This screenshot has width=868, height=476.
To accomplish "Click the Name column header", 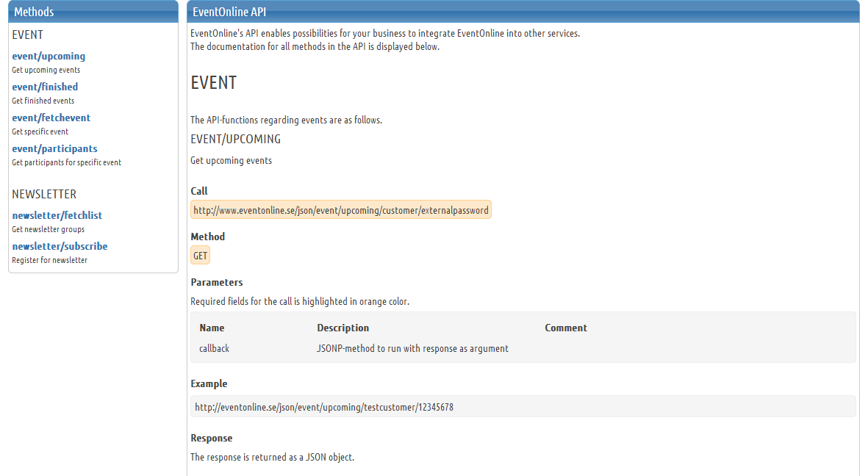I will coord(212,328).
